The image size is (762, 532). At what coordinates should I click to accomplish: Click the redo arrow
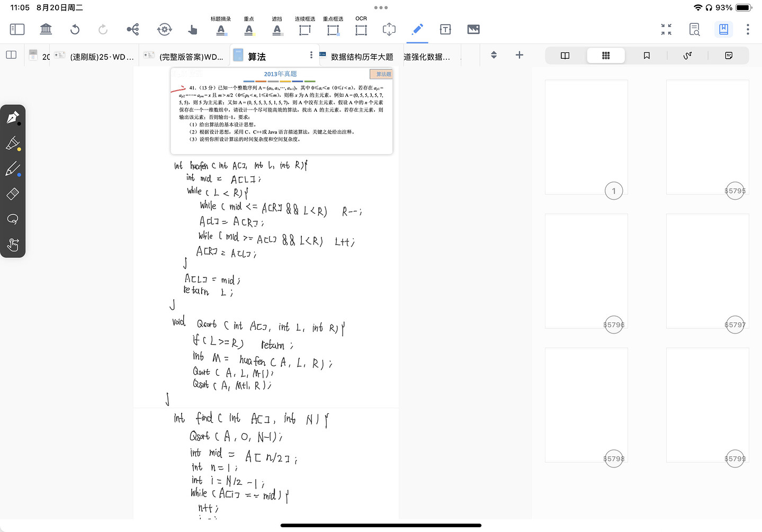103,29
